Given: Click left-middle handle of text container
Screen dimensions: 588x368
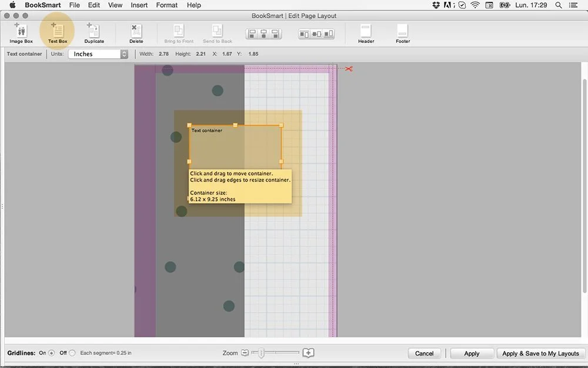Looking at the screenshot, I should coord(189,161).
